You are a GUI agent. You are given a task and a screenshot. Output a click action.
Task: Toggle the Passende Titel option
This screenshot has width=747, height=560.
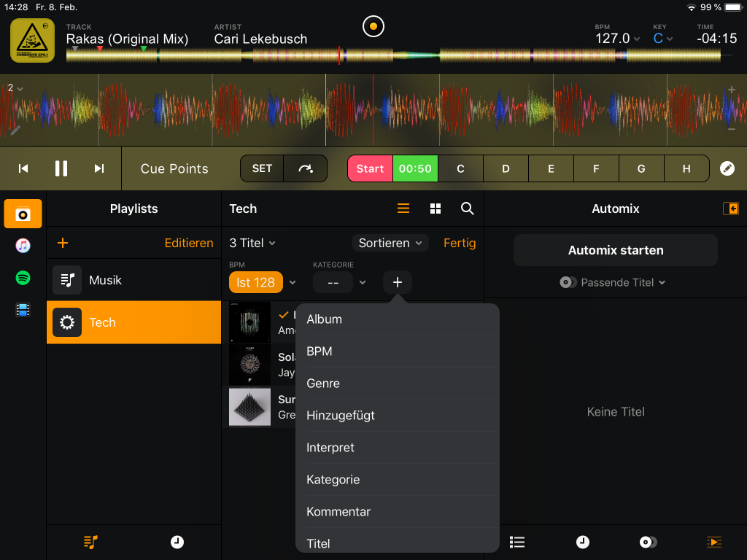coord(613,283)
